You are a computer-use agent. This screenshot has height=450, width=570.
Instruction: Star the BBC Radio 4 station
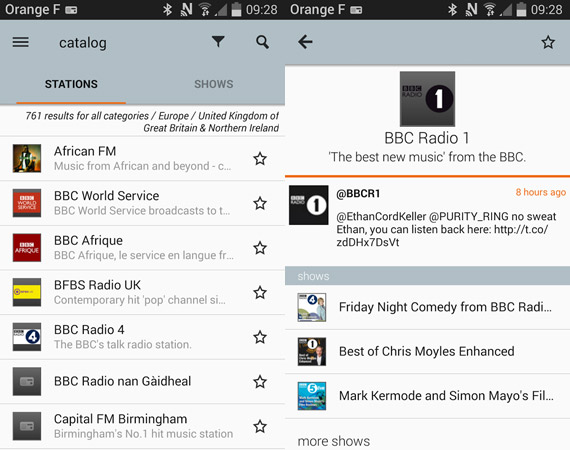pyautogui.click(x=260, y=337)
